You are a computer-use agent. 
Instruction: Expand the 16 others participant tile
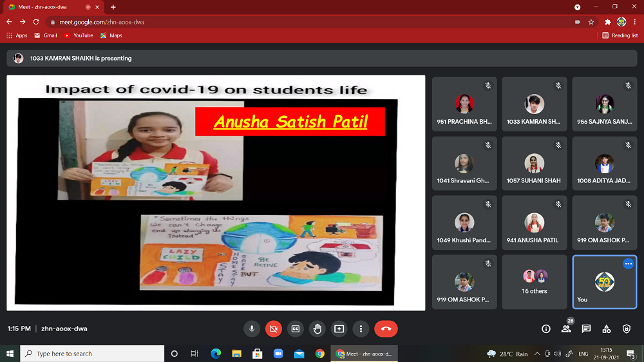(534, 281)
